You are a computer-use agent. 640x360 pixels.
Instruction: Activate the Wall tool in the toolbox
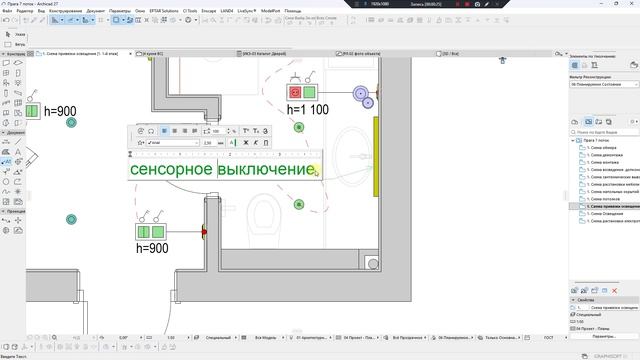click(6, 63)
